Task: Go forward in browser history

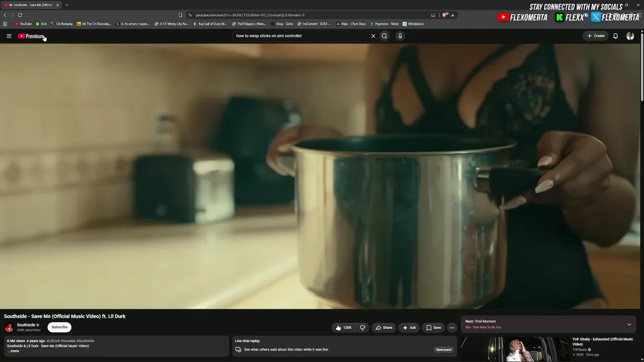Action: click(x=12, y=15)
